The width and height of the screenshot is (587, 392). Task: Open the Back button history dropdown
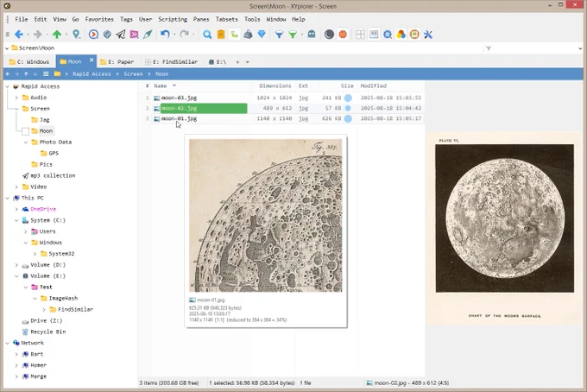28,35
